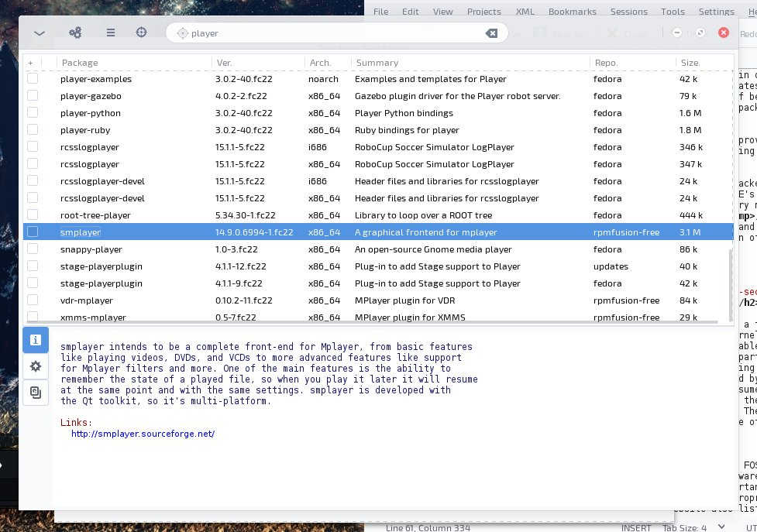
Task: Tick the checkbox for snappy-player
Action: pyautogui.click(x=33, y=249)
